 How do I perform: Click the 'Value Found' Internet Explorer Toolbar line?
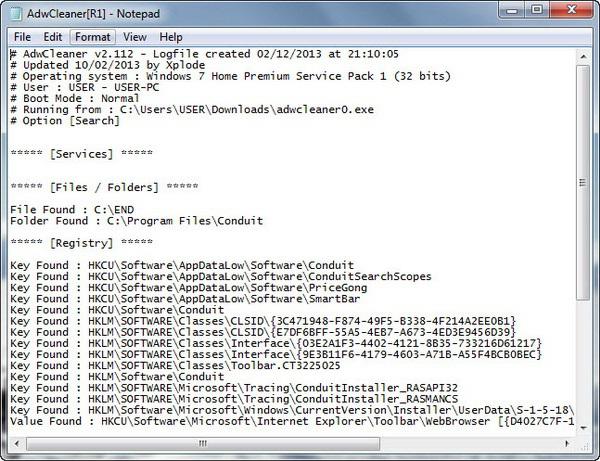[292, 421]
